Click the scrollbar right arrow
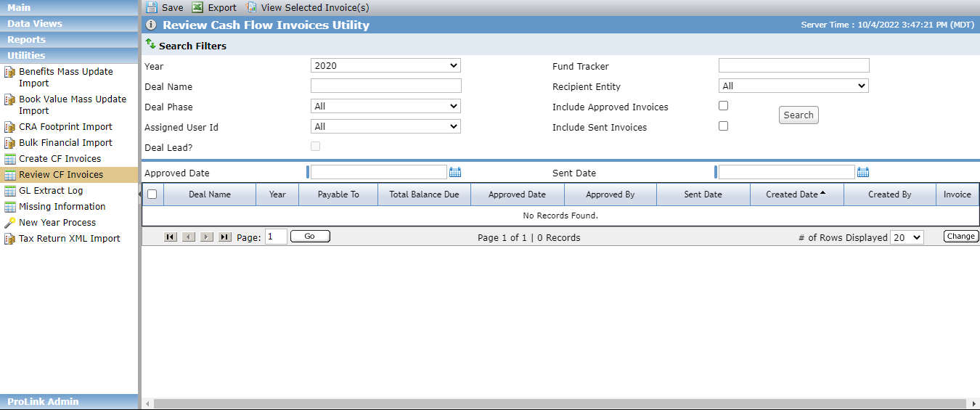This screenshot has width=980, height=410. [x=975, y=403]
